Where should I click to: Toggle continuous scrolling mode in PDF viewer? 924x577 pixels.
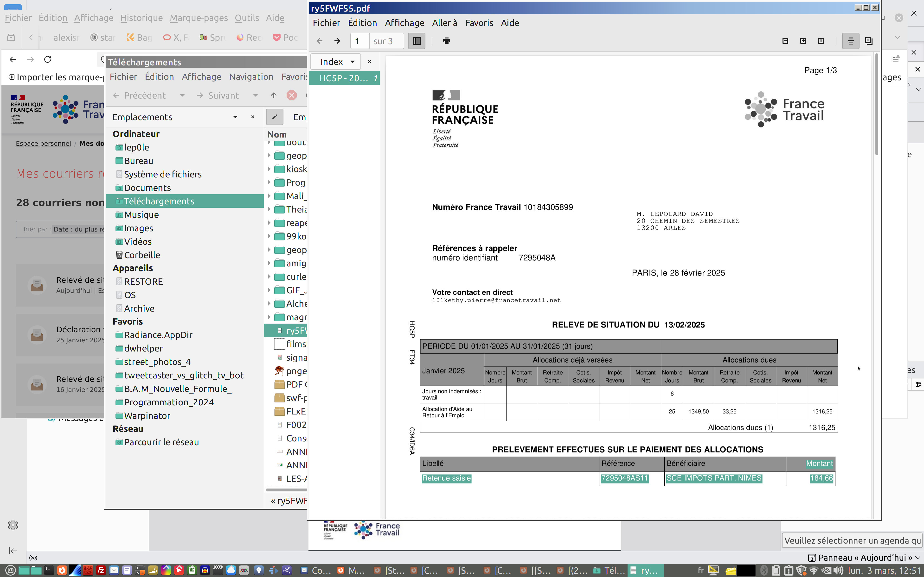tap(850, 41)
